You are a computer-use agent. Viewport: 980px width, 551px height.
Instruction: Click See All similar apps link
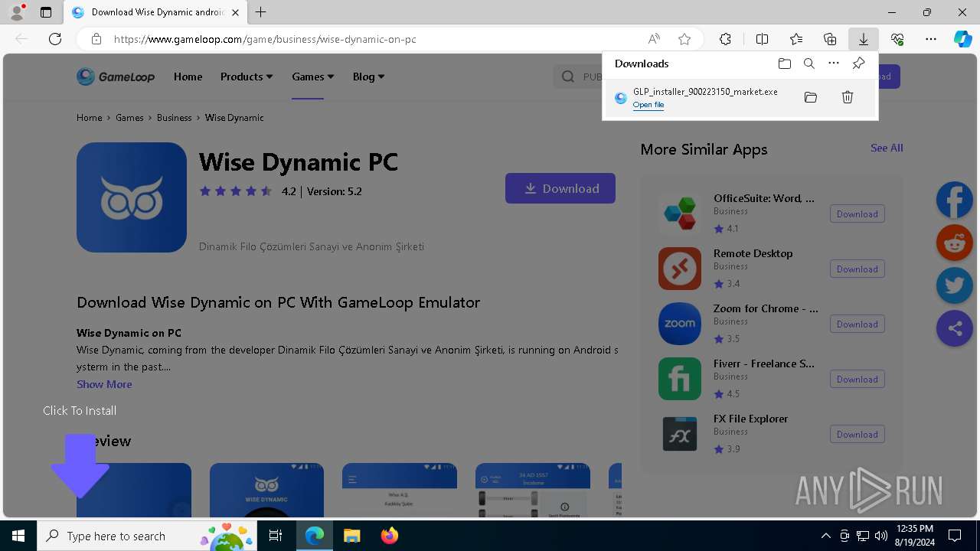(887, 148)
